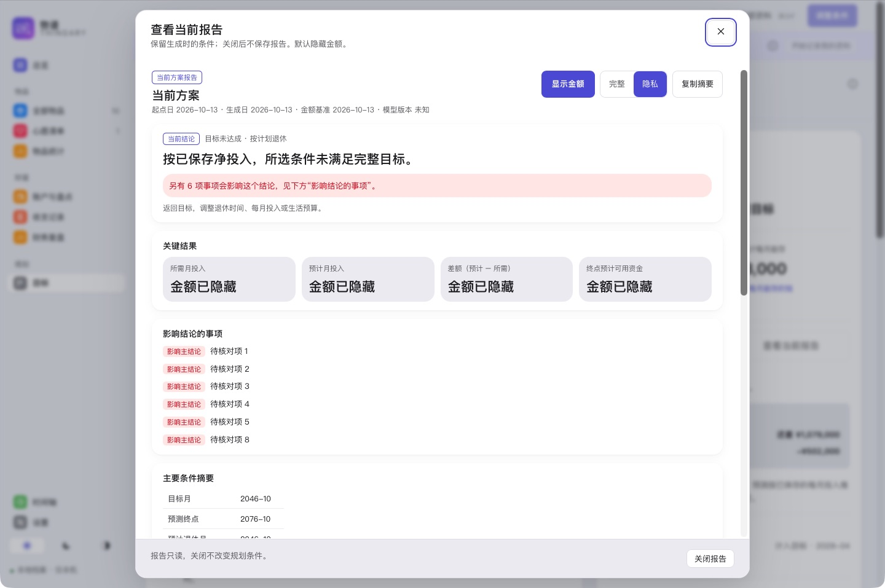Click the 影响主结论 tag beside 待核对项 8
This screenshot has width=885, height=588.
[184, 440]
